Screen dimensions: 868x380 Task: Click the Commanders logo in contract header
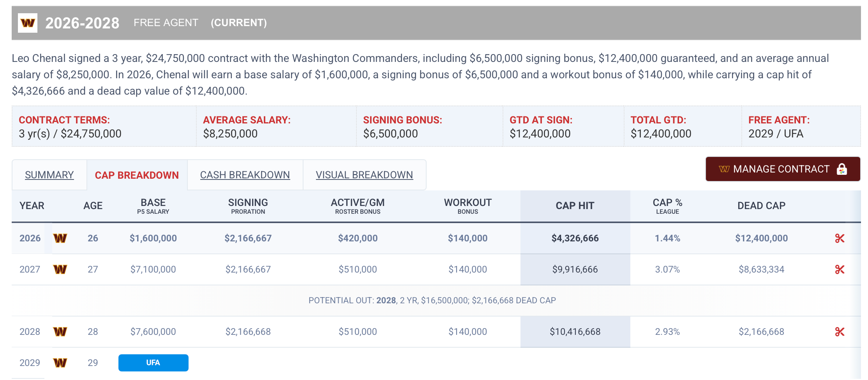tap(28, 23)
